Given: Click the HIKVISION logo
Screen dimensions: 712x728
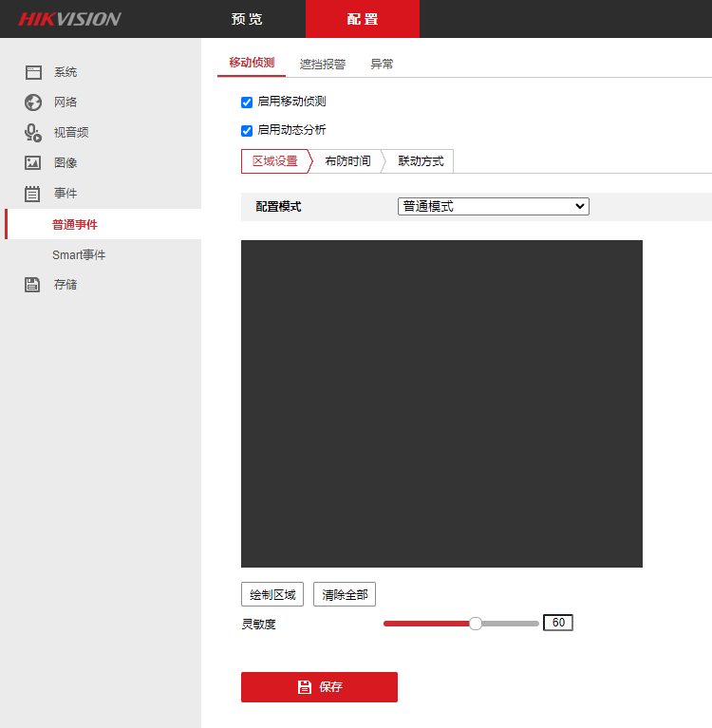Looking at the screenshot, I should [69, 19].
